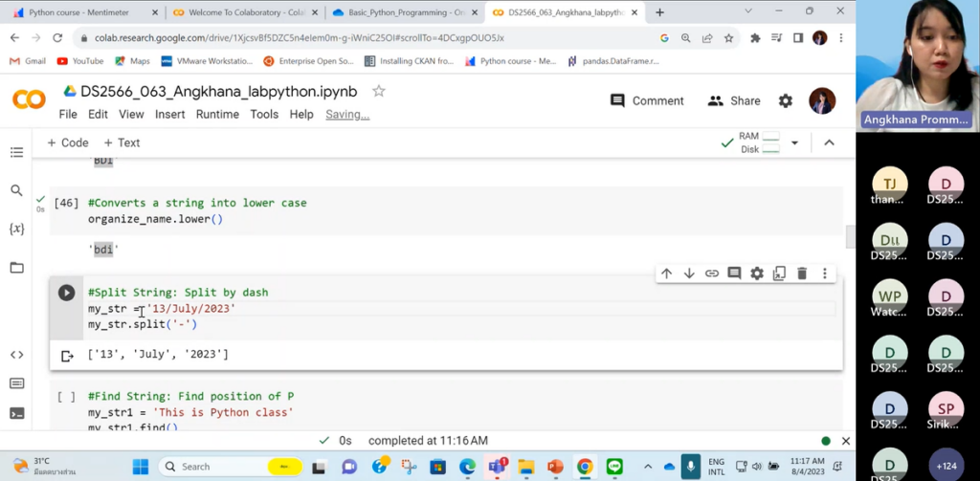Click the Share button
Image resolution: width=980 pixels, height=481 pixels.
click(734, 100)
